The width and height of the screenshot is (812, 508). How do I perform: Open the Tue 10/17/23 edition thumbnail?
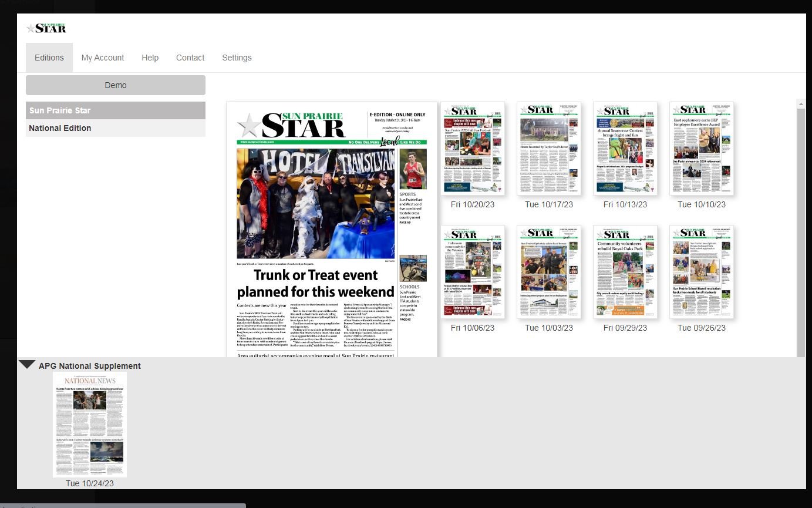click(549, 148)
